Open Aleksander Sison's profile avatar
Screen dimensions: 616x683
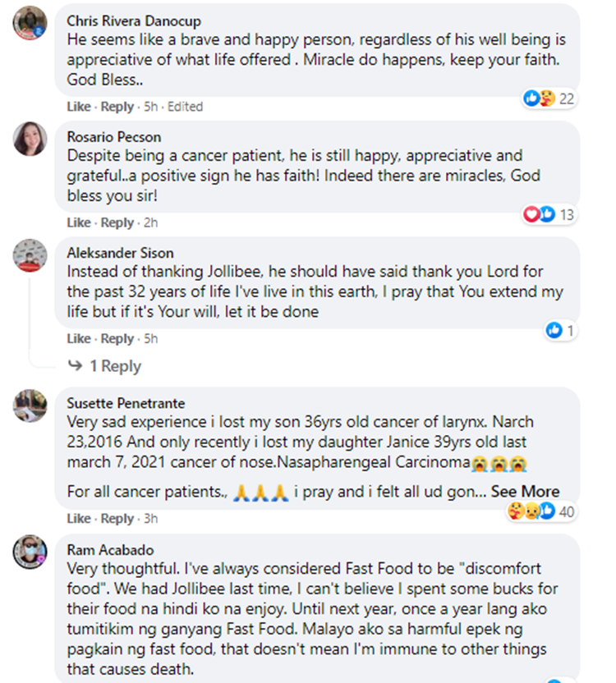pyautogui.click(x=30, y=254)
